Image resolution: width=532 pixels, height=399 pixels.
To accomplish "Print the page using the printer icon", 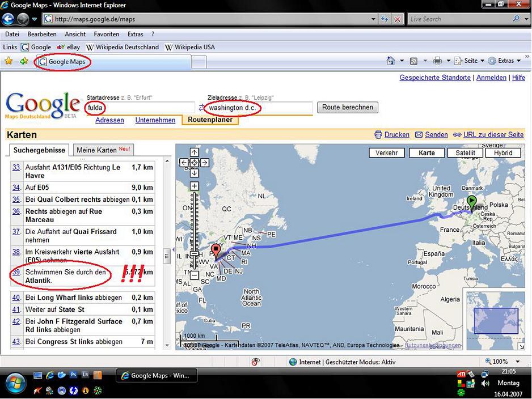I will point(437,61).
